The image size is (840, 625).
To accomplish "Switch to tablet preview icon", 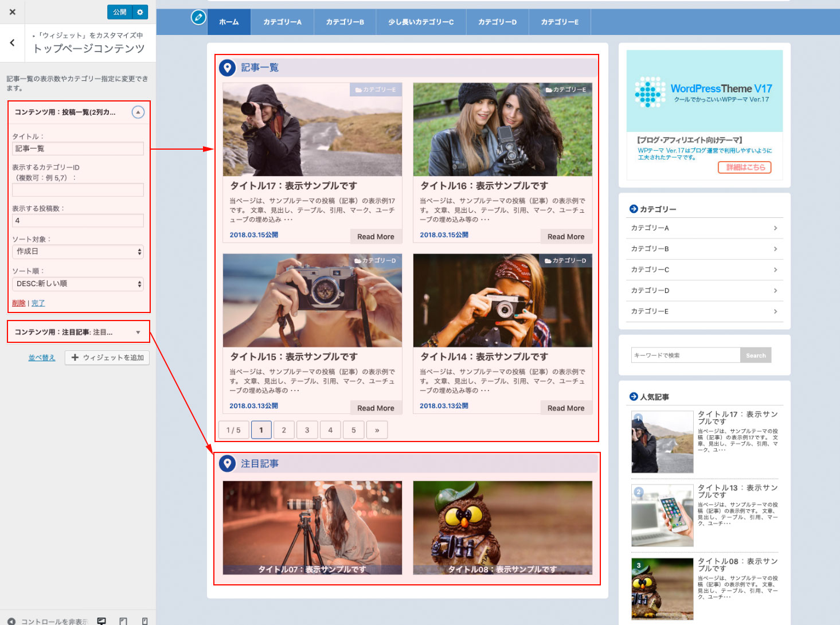I will (x=123, y=621).
